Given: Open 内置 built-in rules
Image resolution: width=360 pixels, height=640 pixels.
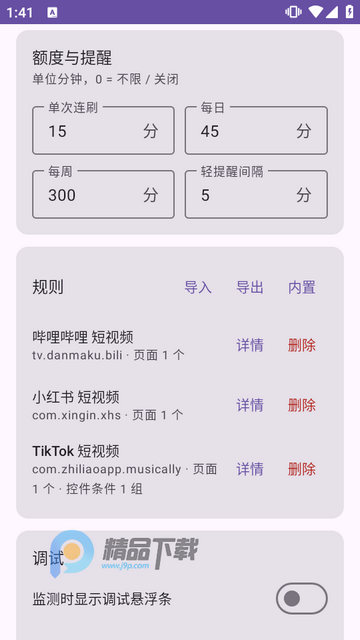Looking at the screenshot, I should tap(302, 288).
